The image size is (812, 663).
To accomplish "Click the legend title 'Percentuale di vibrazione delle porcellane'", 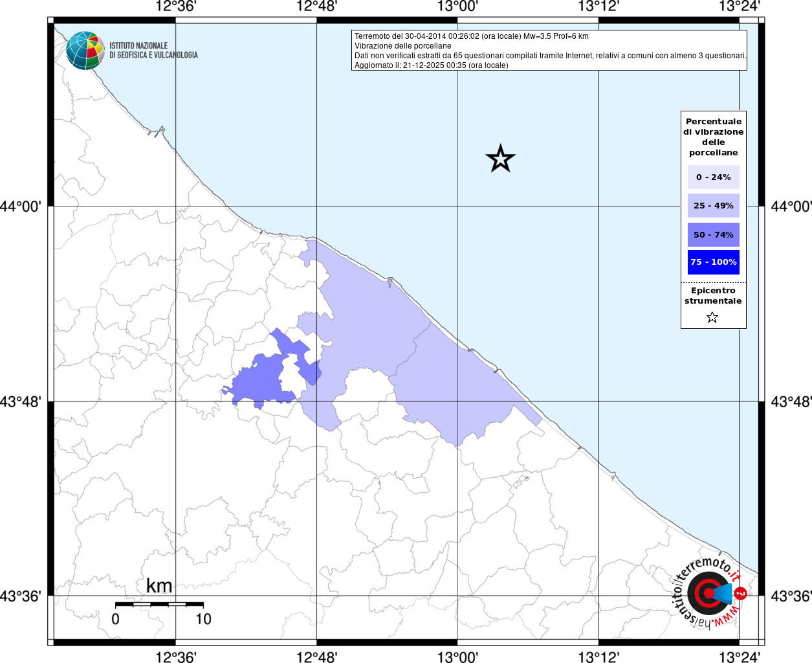I will [x=713, y=137].
